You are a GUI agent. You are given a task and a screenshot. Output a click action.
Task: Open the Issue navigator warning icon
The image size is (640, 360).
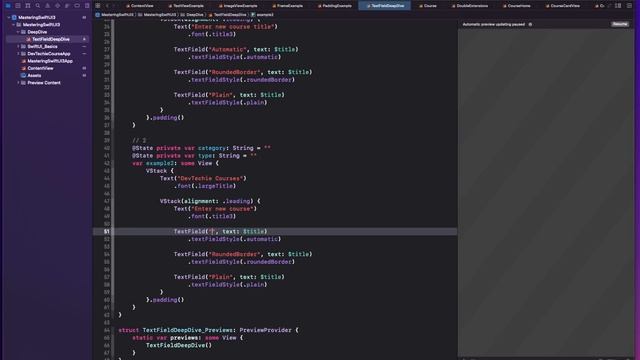(x=47, y=6)
